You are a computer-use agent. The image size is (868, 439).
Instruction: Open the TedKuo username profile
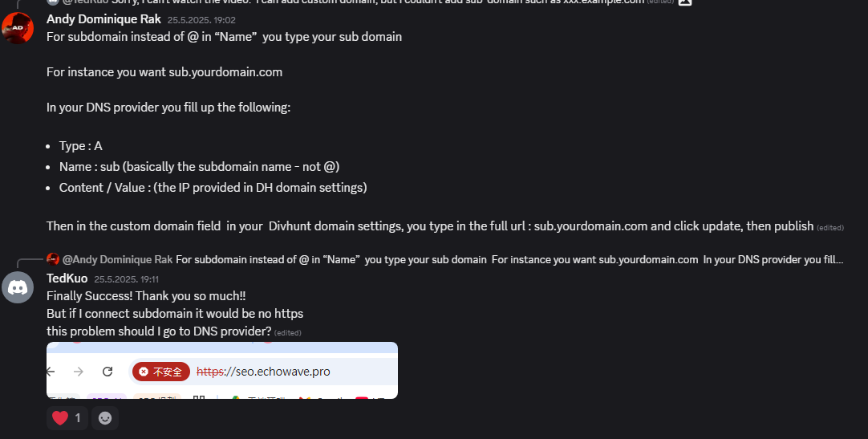pos(67,278)
